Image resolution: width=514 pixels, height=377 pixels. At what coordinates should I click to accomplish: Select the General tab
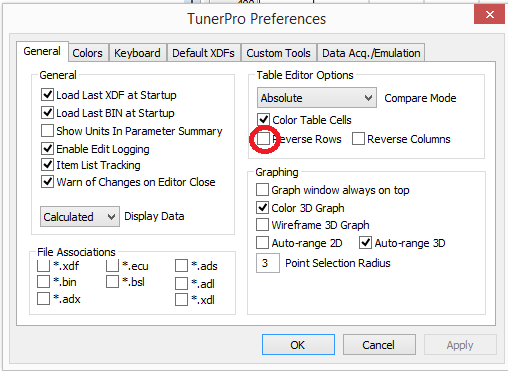click(42, 51)
